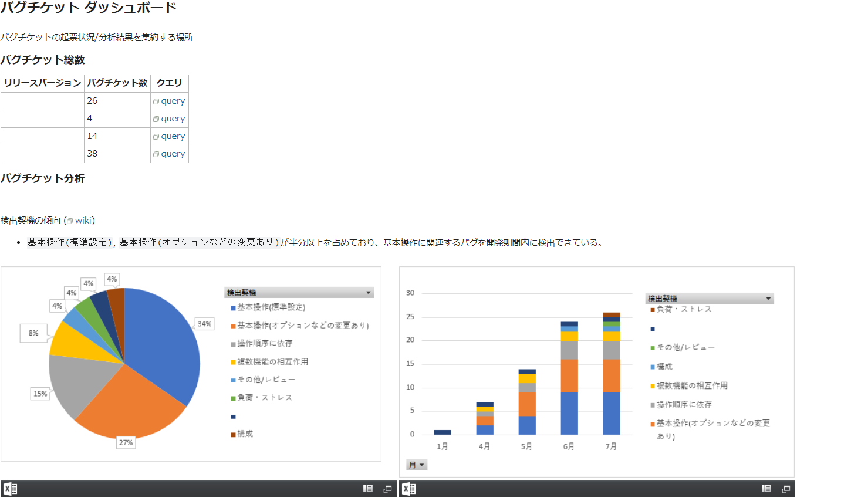This screenshot has width=868, height=501.
Task: Open the 月 filter dropdown
Action: [x=417, y=465]
